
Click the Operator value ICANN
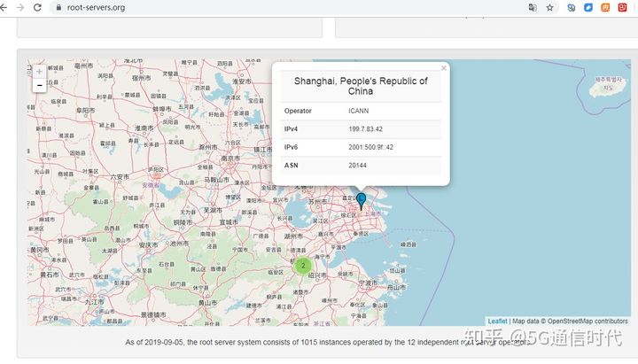click(359, 111)
